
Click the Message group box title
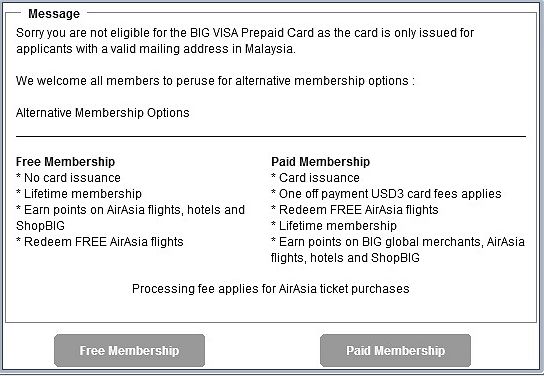[54, 14]
